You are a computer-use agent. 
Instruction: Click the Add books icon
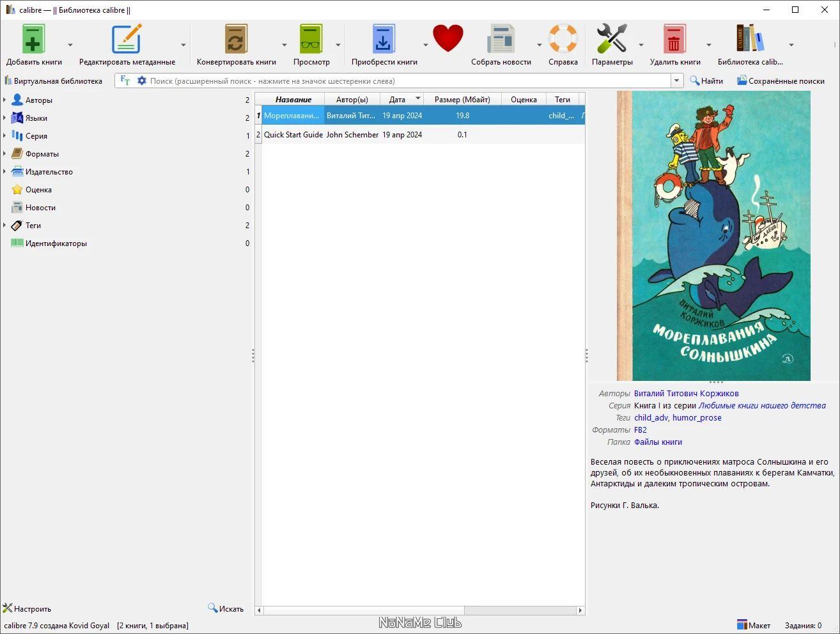click(x=33, y=40)
